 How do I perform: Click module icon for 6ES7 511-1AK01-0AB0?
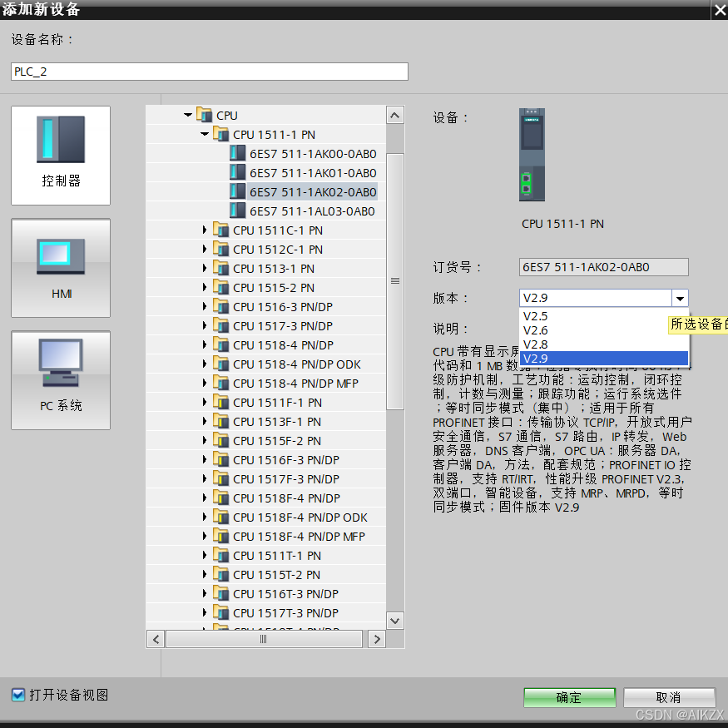[x=238, y=171]
